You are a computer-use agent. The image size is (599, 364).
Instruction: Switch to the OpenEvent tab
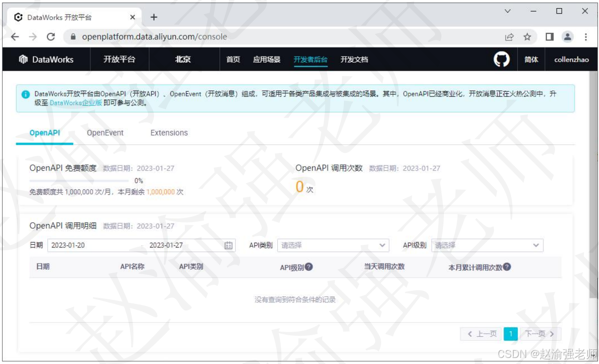(x=105, y=133)
